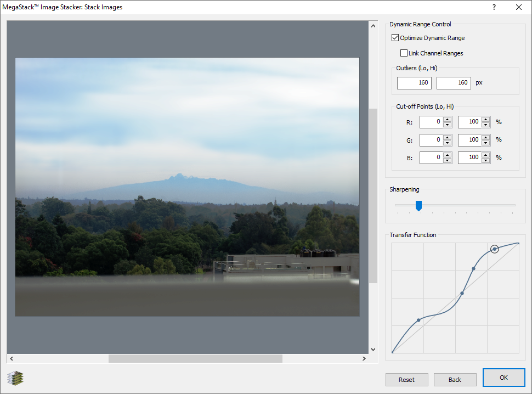Click the vertical scrollbar thumb of preview
532x394 pixels.
click(x=373, y=195)
